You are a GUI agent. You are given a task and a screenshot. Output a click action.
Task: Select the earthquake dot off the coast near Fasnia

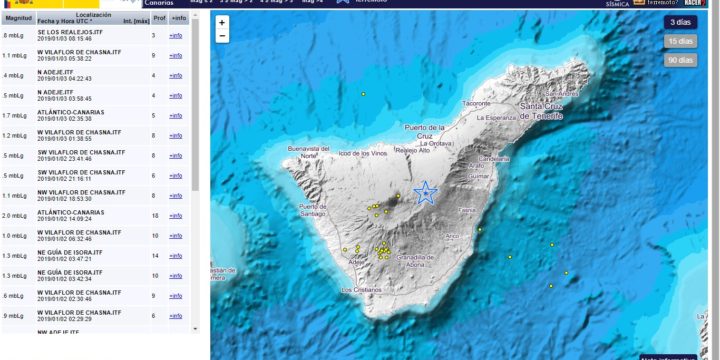[x=480, y=230]
